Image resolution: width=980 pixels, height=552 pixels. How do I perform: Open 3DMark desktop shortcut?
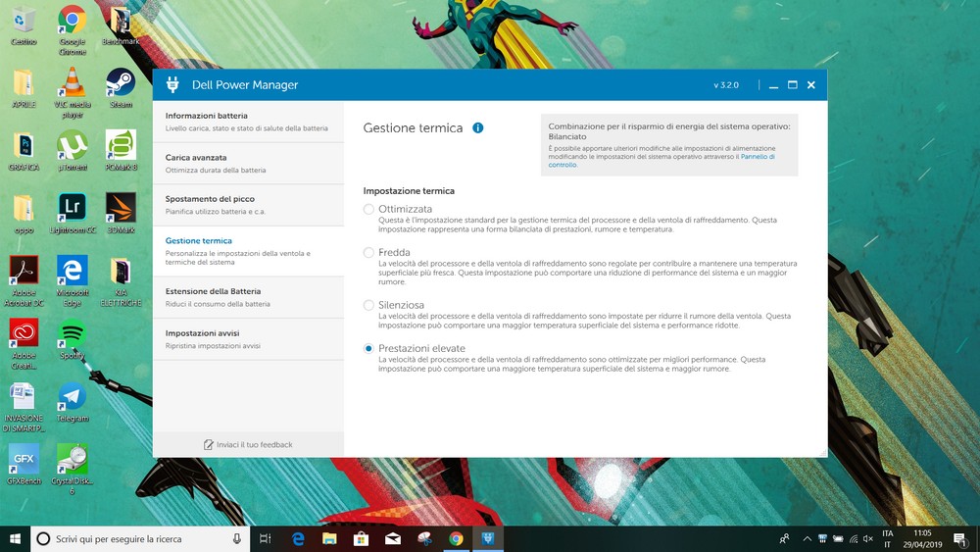pyautogui.click(x=121, y=214)
